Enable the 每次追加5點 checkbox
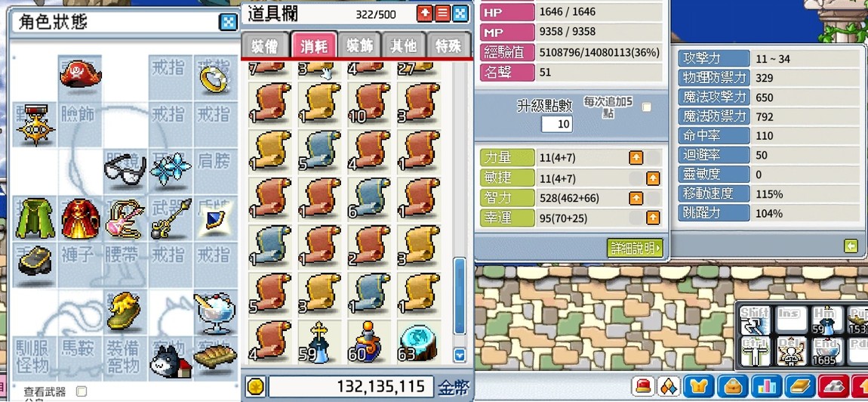 coord(646,107)
